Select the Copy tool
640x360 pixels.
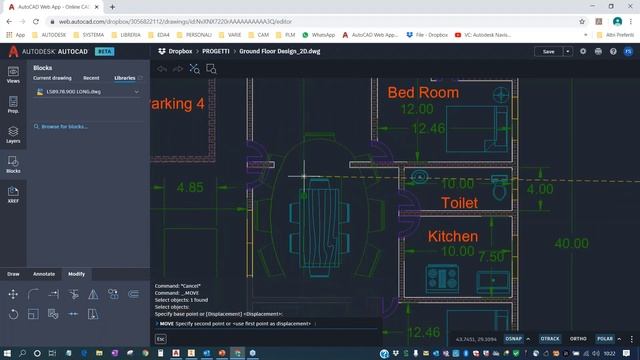[x=113, y=294]
